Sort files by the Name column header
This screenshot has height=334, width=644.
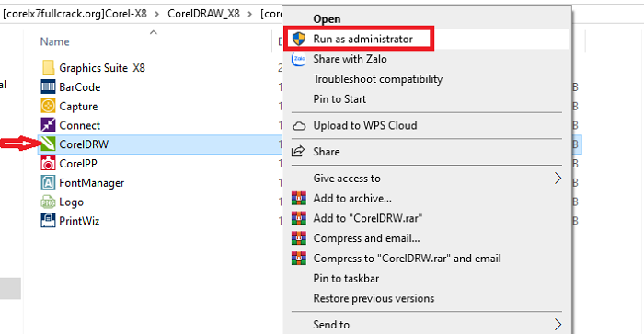[54, 41]
